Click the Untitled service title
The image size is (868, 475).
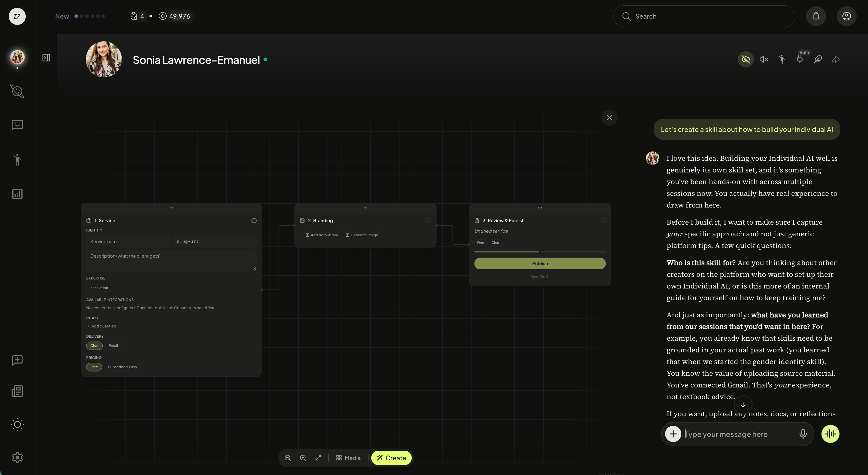[491, 231]
